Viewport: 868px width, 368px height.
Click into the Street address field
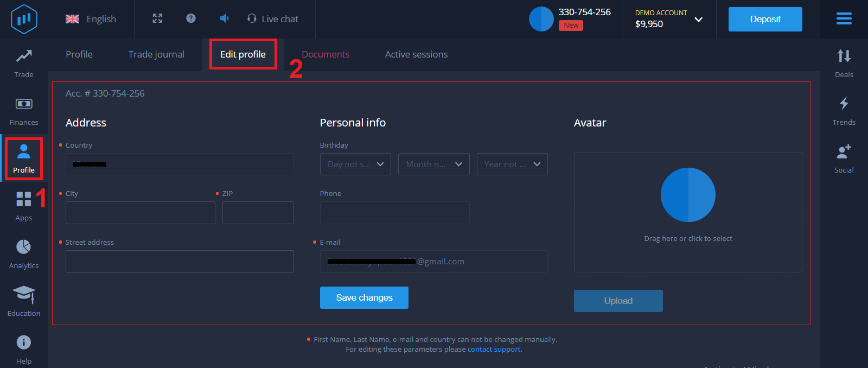coord(180,262)
